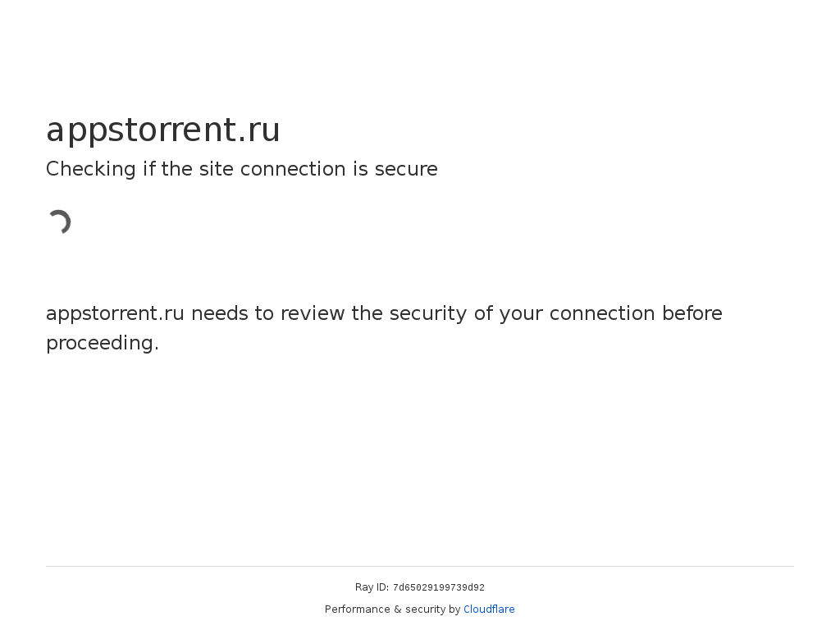Click 'appstorrent.ru' starting the paragraph message
The image size is (840, 630).
tap(115, 314)
